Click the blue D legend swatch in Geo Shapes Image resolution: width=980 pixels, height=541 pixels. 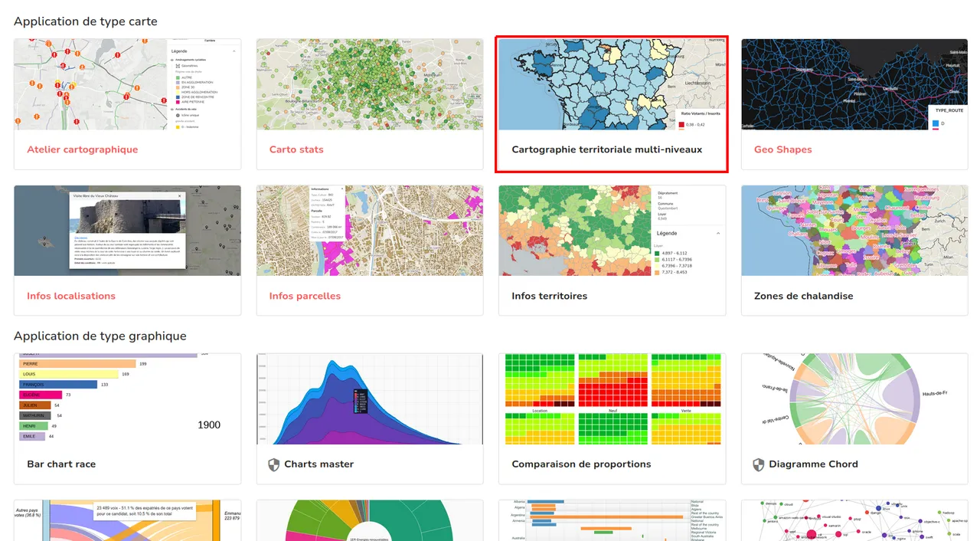pyautogui.click(x=934, y=123)
